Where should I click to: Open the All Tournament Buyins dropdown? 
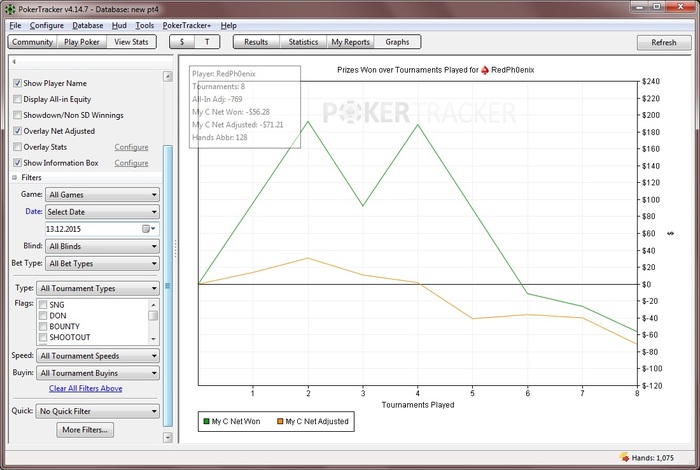[98, 373]
